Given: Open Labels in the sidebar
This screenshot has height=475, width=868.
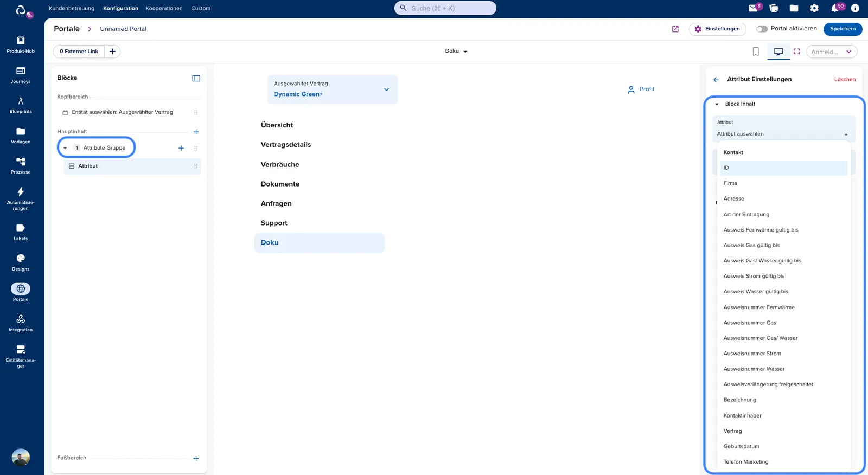Looking at the screenshot, I should tap(21, 232).
